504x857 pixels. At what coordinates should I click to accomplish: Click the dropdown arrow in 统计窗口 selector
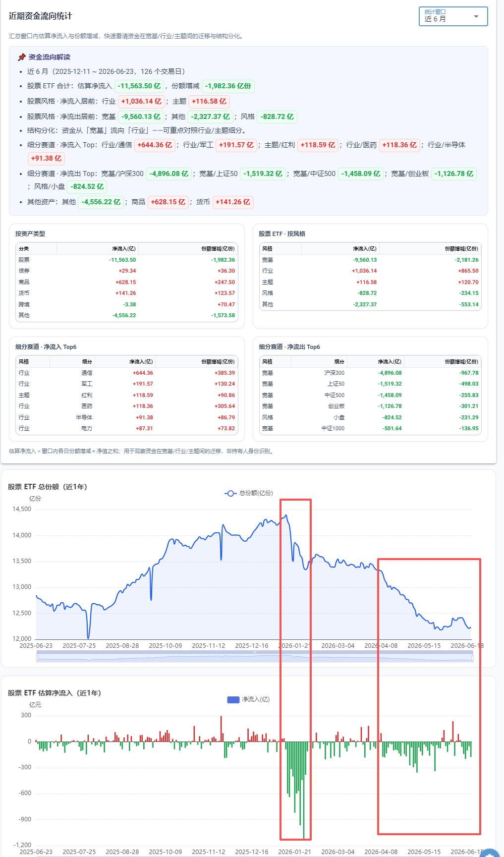(476, 17)
